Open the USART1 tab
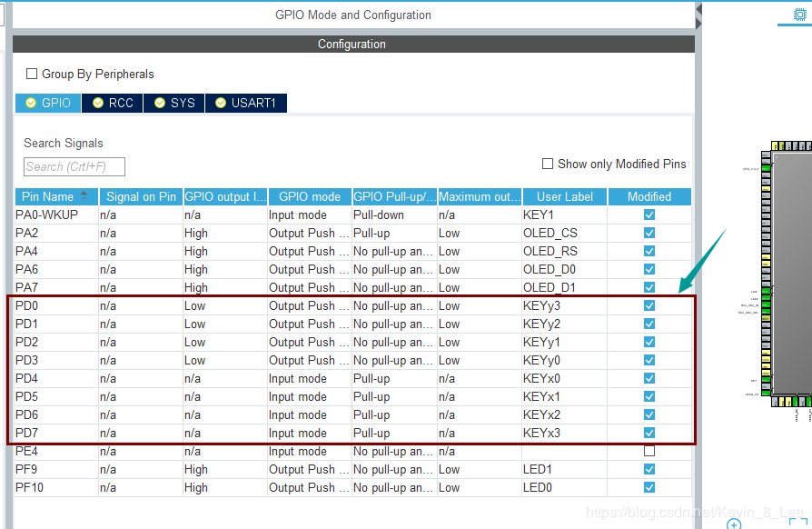 click(x=245, y=103)
